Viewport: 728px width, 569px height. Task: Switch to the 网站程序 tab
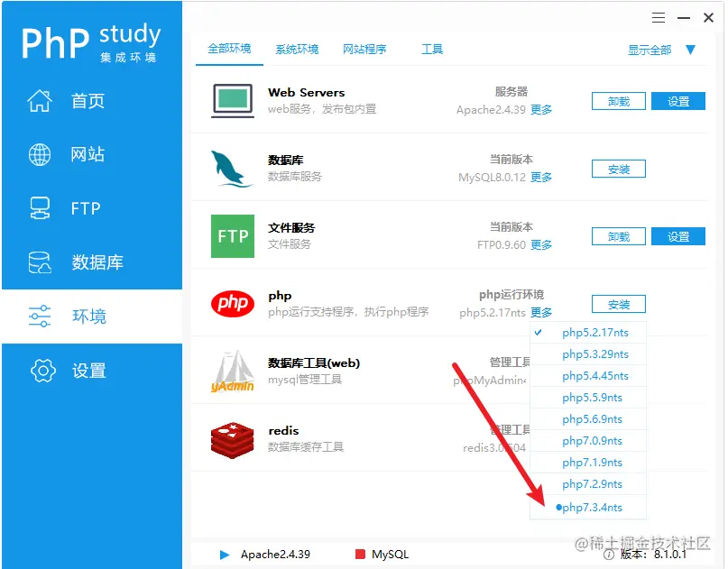[364, 50]
